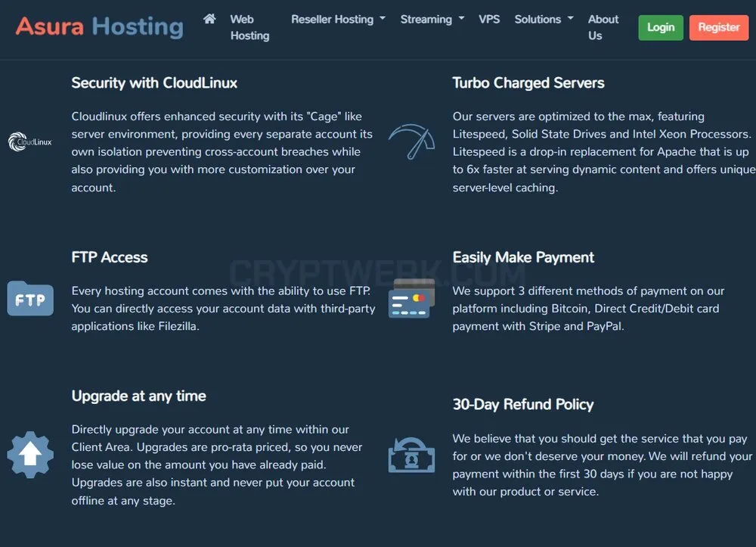Click heading 'FTP Access'

(110, 257)
